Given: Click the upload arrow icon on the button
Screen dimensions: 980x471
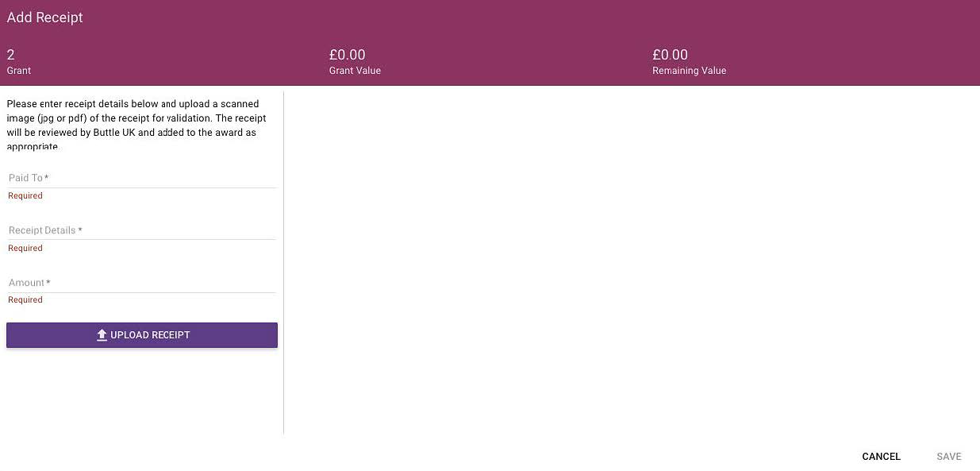Looking at the screenshot, I should point(102,335).
